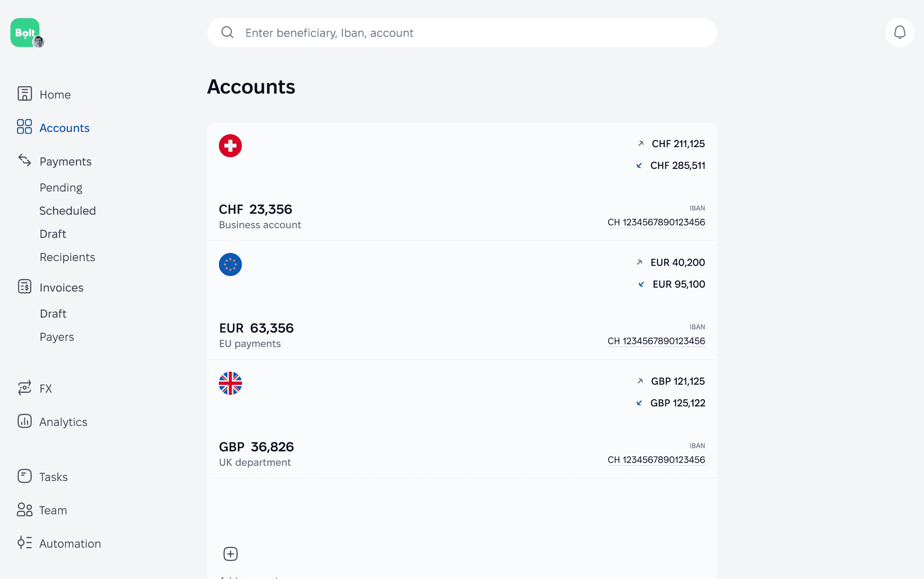
Task: Select Payments in the sidebar
Action: coord(65,162)
